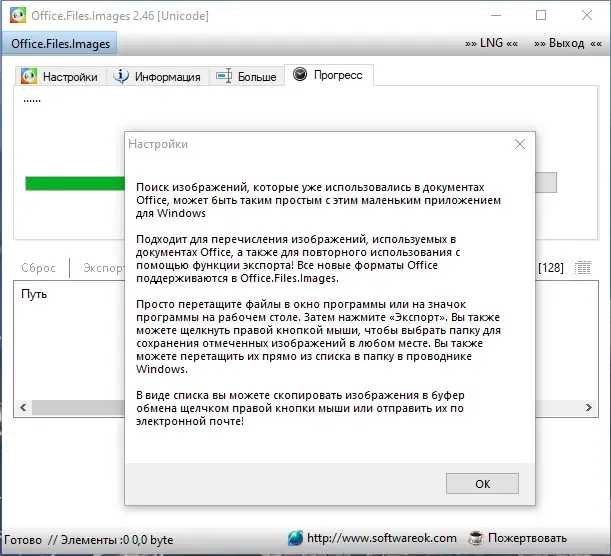The image size is (611, 556).
Task: Select the Прогресс tab
Action: 328,75
